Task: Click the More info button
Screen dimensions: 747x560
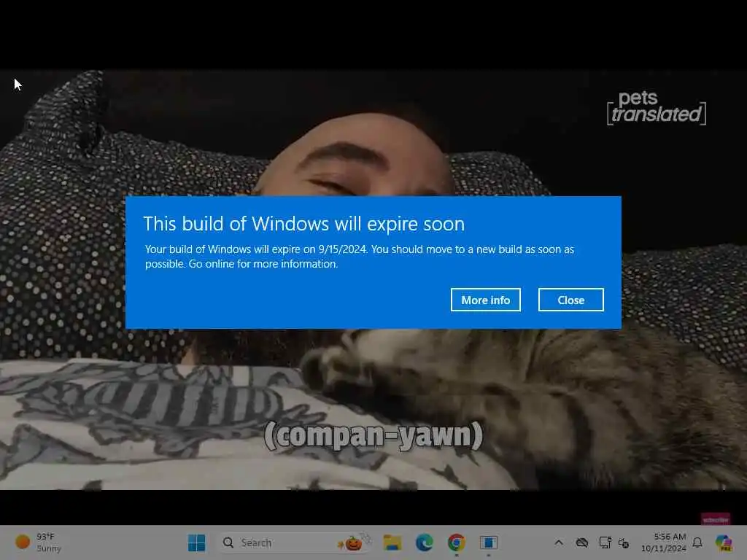Action: click(485, 300)
